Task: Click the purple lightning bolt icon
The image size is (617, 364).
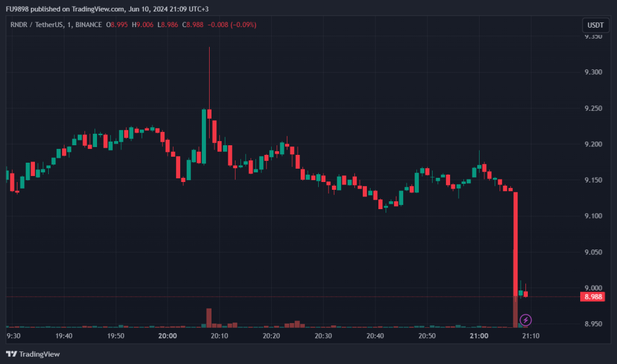Action: (525, 320)
